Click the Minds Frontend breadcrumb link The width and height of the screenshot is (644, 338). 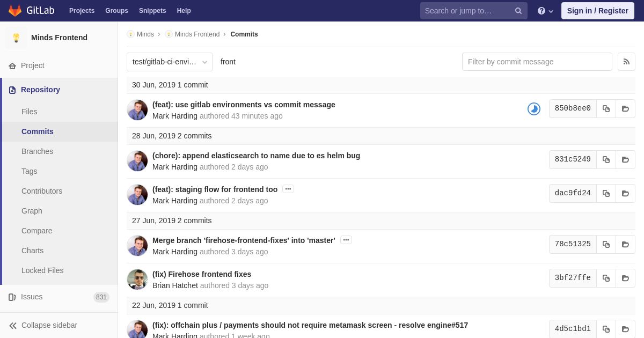click(197, 34)
